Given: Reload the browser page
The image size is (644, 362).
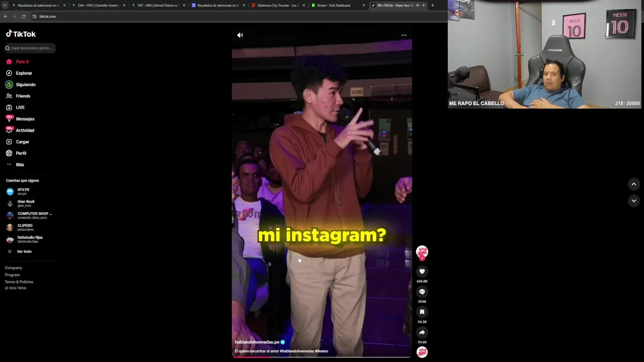Looking at the screenshot, I should tap(23, 17).
